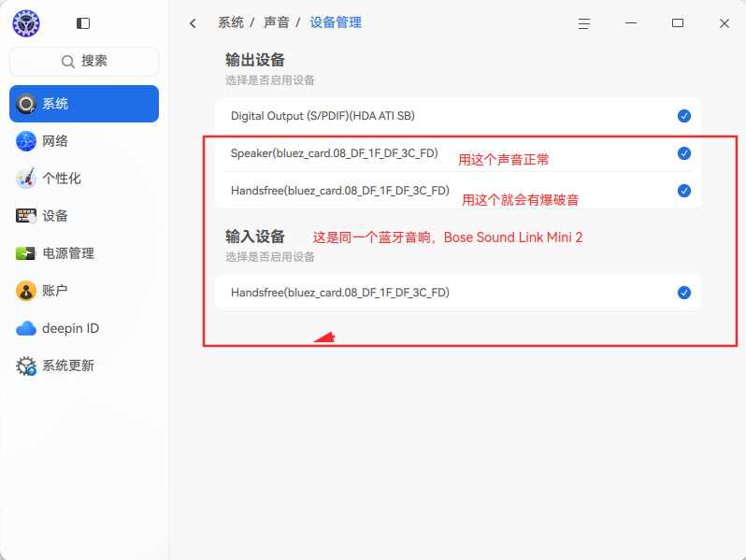The height and width of the screenshot is (560, 746).
Task: Click the 系统 gear icon in sidebar
Action: coord(26,104)
